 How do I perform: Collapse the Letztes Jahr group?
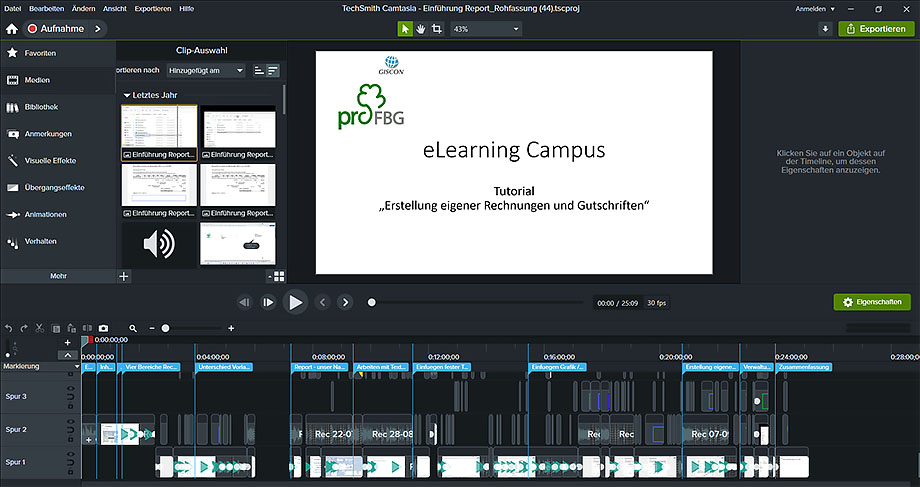[127, 95]
